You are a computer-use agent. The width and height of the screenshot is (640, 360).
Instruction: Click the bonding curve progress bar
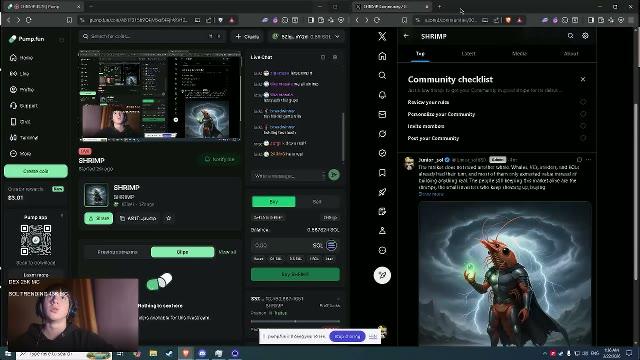pos(295,322)
